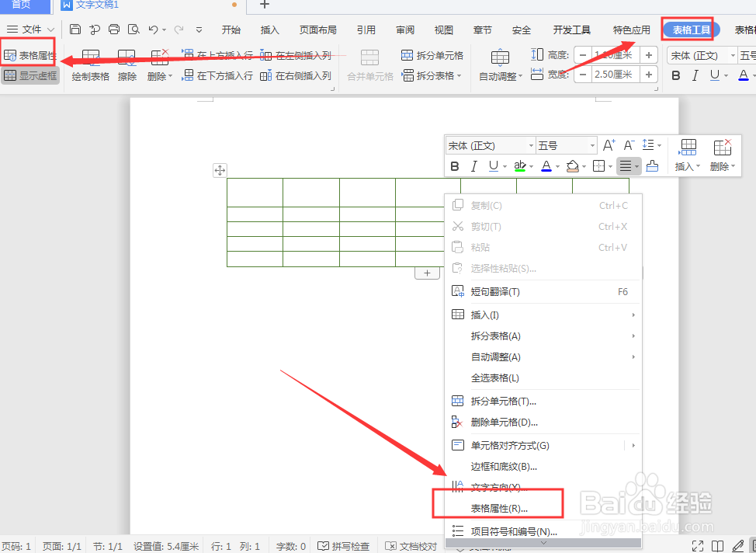Open the 宋体 font name dropdown
This screenshot has height=553, width=756.
489,145
